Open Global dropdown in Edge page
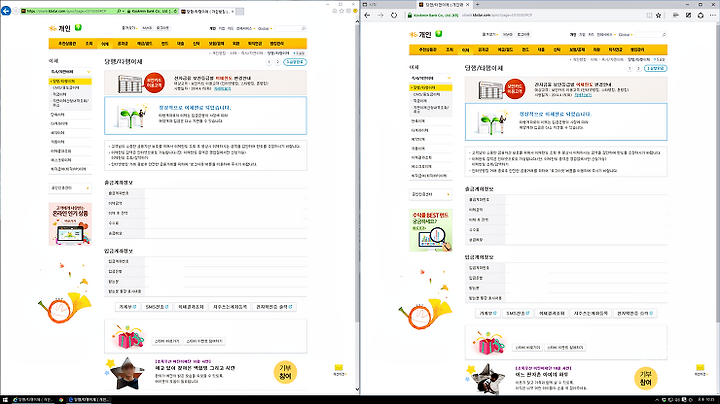Image resolution: width=720 pixels, height=404 pixels. [x=625, y=34]
